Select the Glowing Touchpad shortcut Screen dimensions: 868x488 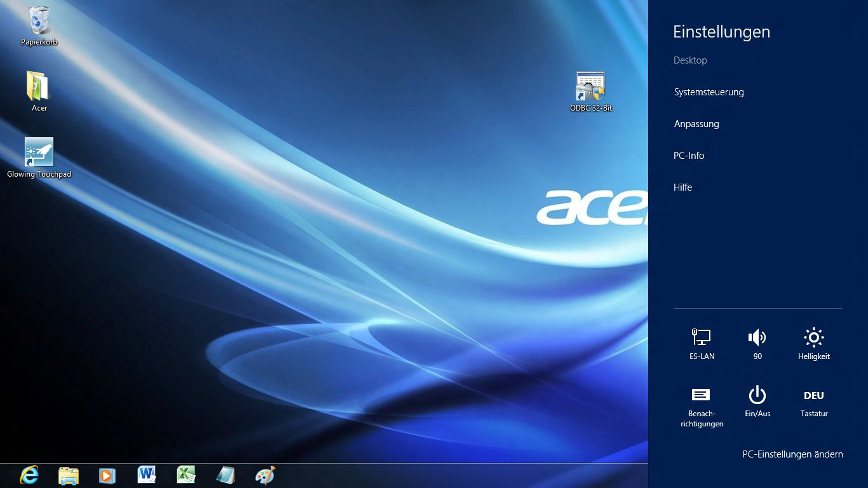39,158
